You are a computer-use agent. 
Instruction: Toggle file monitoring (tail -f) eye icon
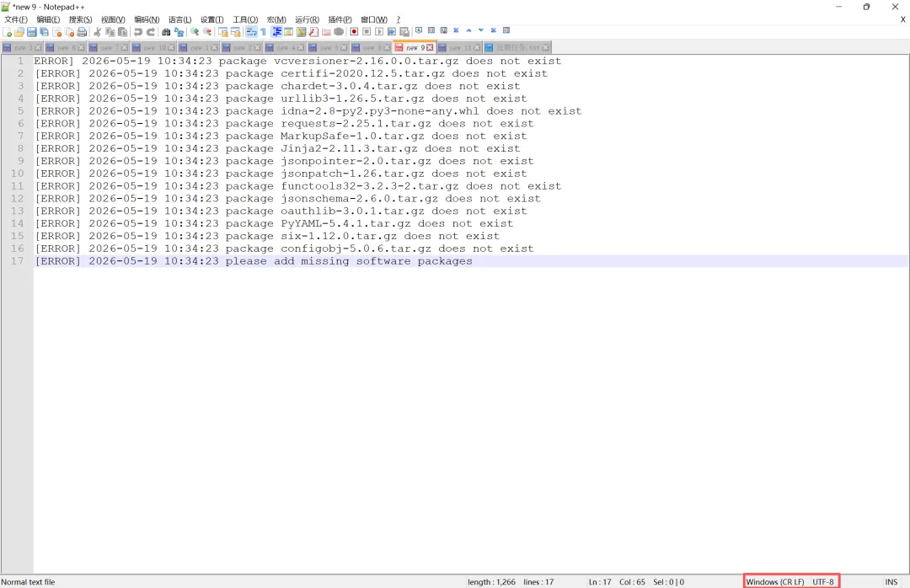tap(339, 32)
